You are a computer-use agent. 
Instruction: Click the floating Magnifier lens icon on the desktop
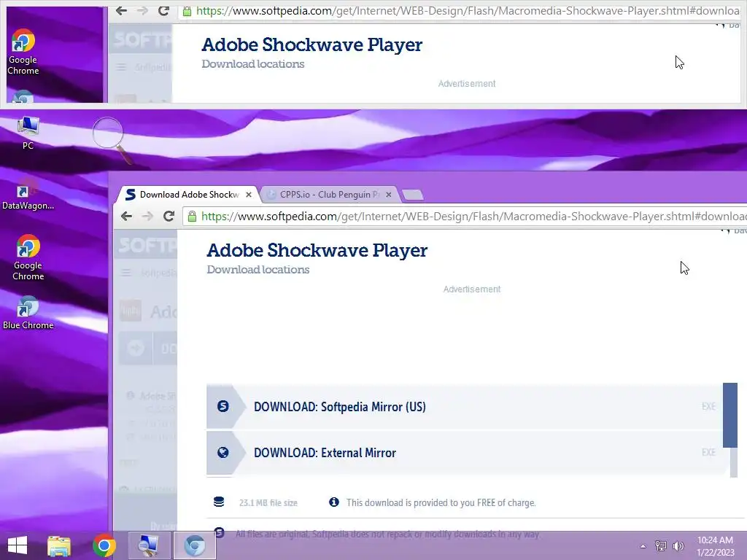click(112, 139)
